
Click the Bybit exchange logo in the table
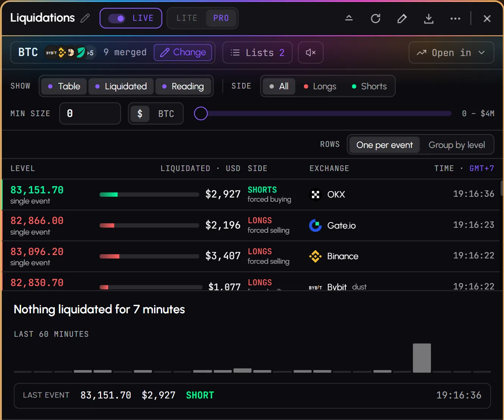[316, 287]
